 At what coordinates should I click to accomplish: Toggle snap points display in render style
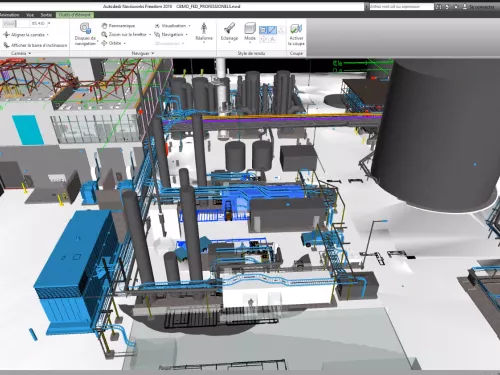tap(263, 39)
